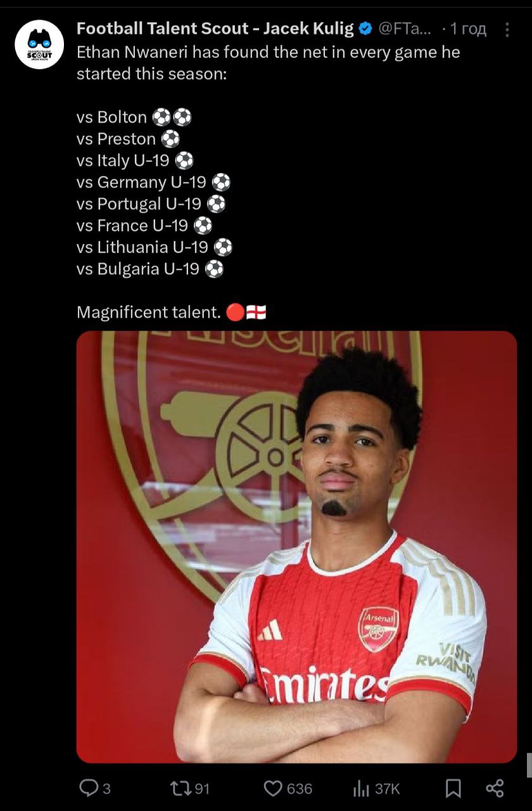Image resolution: width=532 pixels, height=811 pixels.
Task: Tap the reply count 3
Action: coord(106,789)
